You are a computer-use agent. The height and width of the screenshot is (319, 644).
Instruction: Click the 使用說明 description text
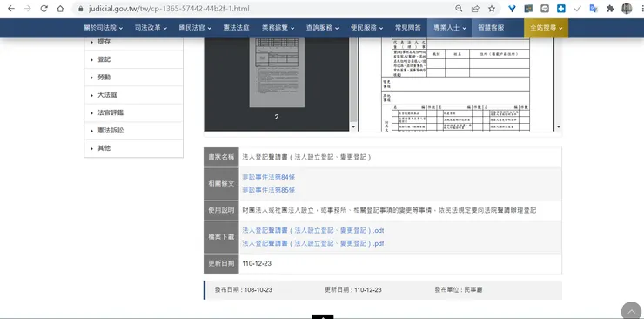(389, 210)
